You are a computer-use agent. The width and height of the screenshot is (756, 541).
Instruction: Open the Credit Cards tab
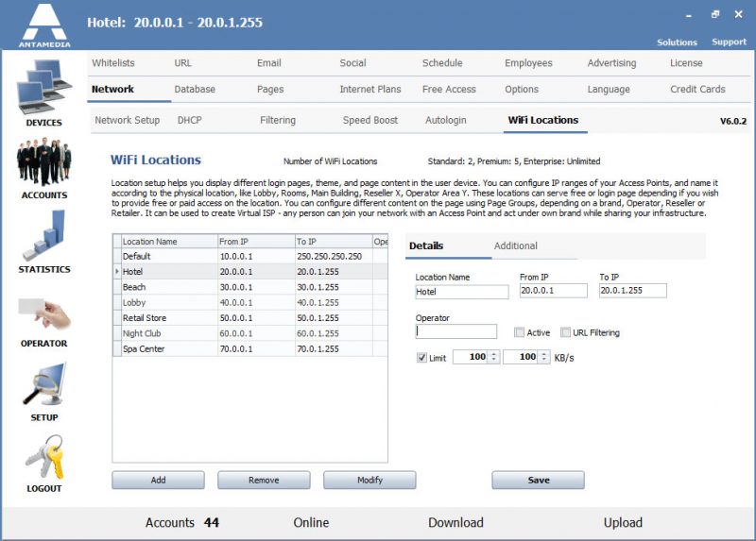click(697, 89)
